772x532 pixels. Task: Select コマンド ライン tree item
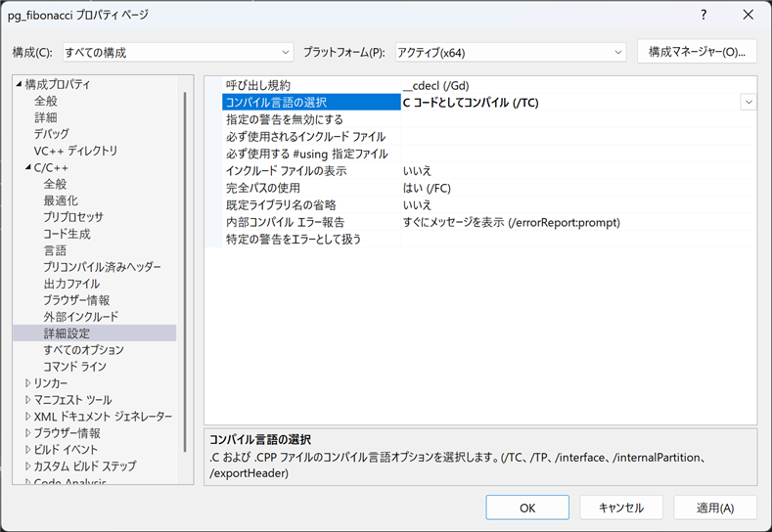coord(74,366)
